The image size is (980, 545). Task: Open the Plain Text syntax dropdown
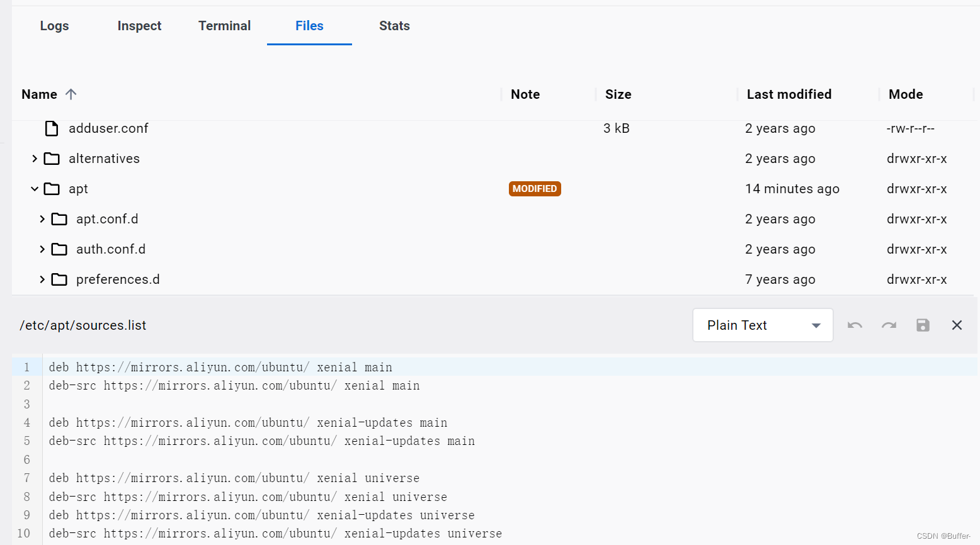[x=762, y=325]
